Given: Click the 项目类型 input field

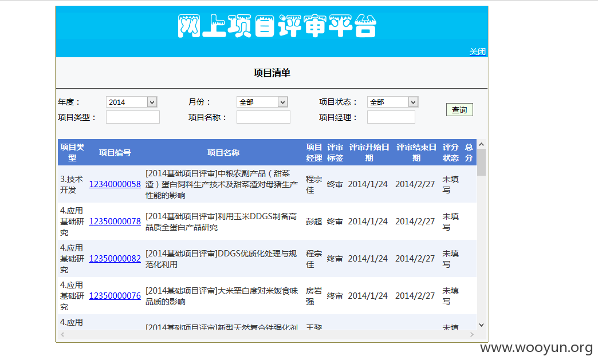Looking at the screenshot, I should (133, 117).
